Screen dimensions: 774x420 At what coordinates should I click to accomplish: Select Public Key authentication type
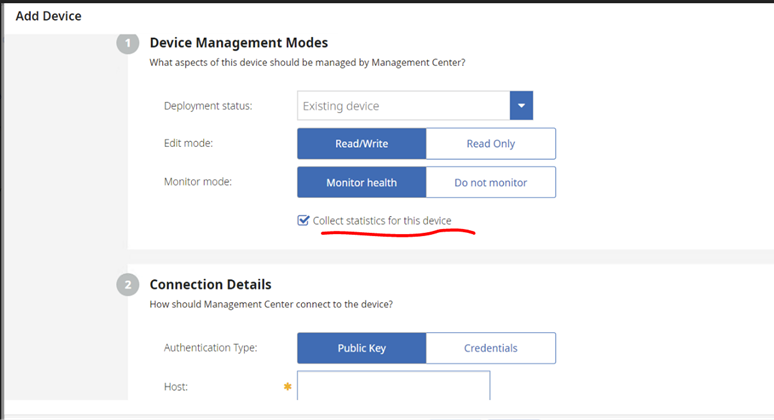coord(361,348)
